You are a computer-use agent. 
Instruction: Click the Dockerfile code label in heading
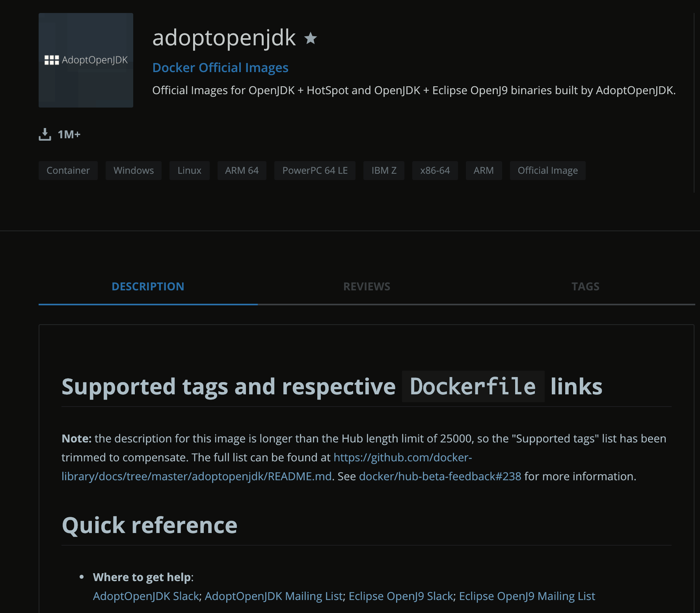point(473,386)
